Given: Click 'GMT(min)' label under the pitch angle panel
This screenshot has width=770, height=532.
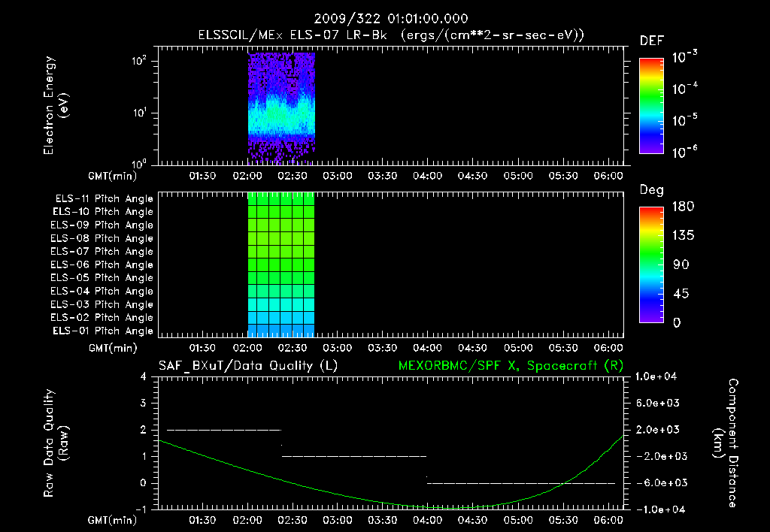Looking at the screenshot, I should pyautogui.click(x=113, y=349).
